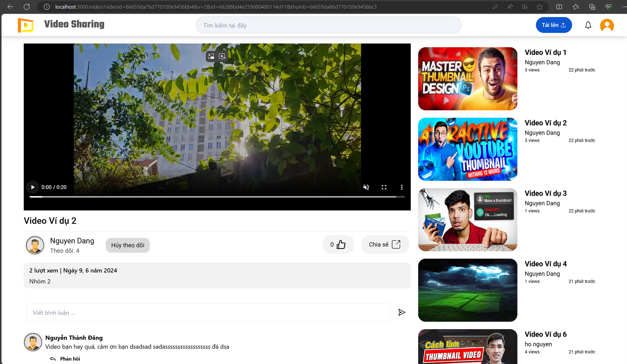The height and width of the screenshot is (364, 627).
Task: Play the video with the play button
Action: (33, 187)
